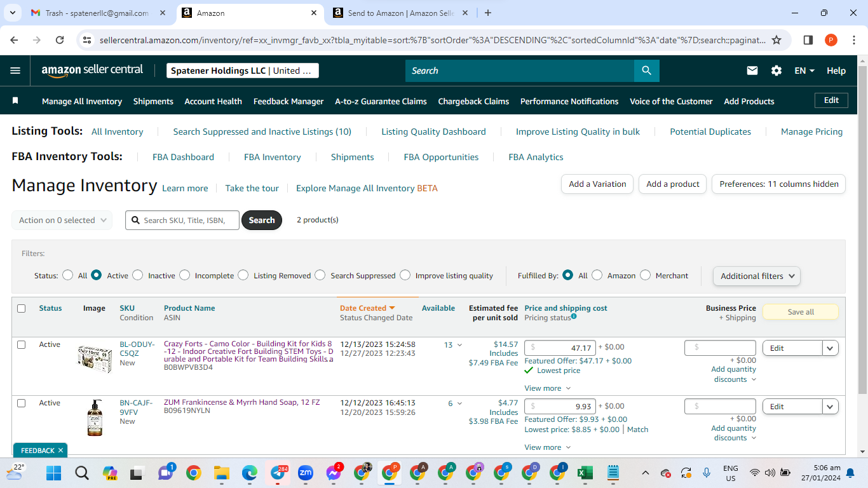Viewport: 868px width, 488px height.
Task: Open Performance Notifications menu item
Action: coord(569,101)
